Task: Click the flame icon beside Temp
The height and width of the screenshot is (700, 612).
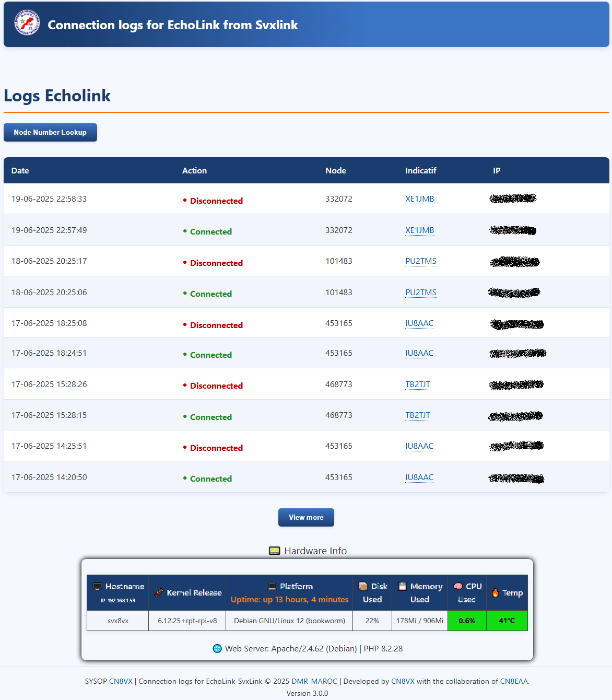Action: coord(495,592)
